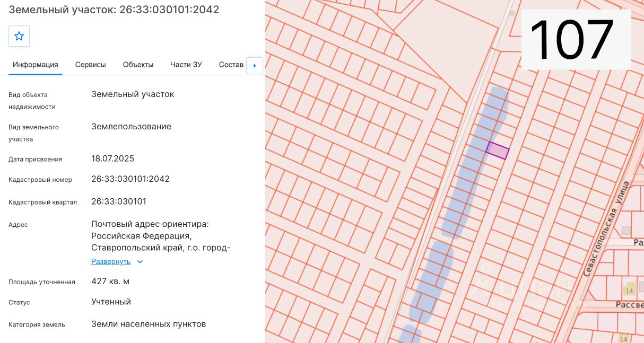The image size is (644, 343).
Task: Click Земли населенных пунктов category value
Action: click(149, 324)
